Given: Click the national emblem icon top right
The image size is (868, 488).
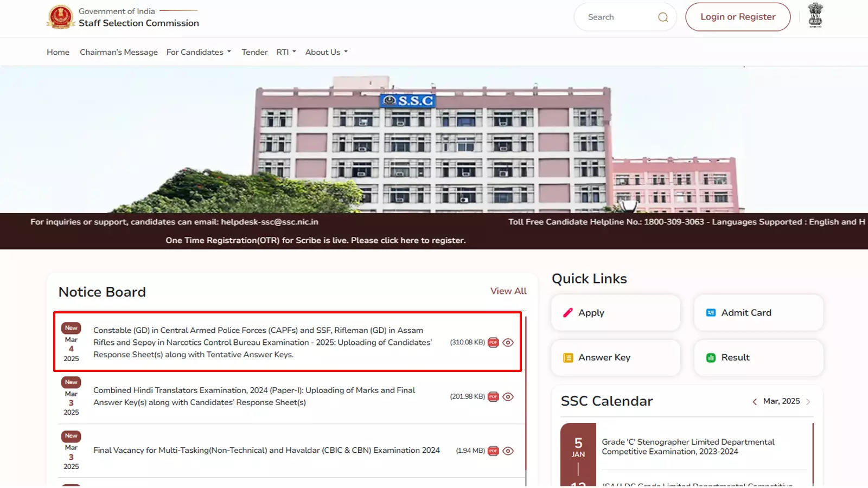Looking at the screenshot, I should (815, 16).
